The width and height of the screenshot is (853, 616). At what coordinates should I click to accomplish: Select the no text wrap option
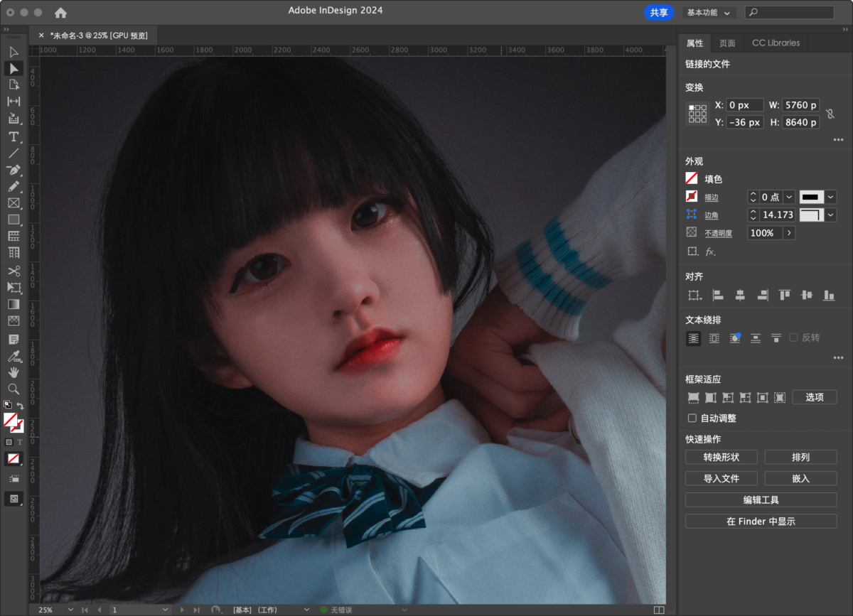pos(693,338)
